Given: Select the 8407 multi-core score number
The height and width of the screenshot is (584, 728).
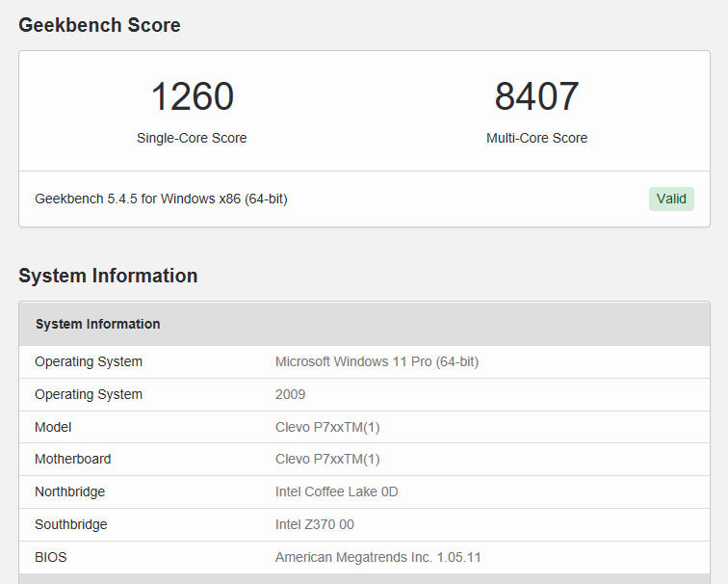Looking at the screenshot, I should click(x=536, y=96).
